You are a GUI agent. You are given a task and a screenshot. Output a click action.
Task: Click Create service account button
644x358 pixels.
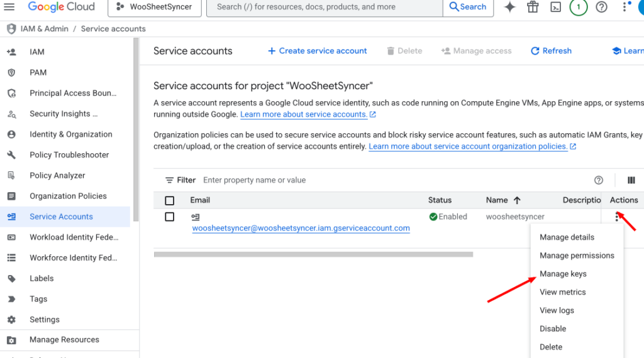coord(318,51)
